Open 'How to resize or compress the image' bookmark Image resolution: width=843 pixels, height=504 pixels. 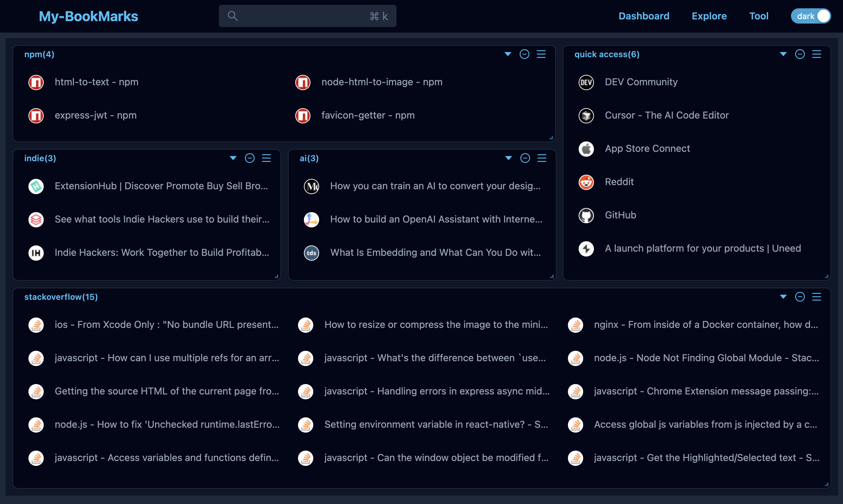click(x=436, y=325)
